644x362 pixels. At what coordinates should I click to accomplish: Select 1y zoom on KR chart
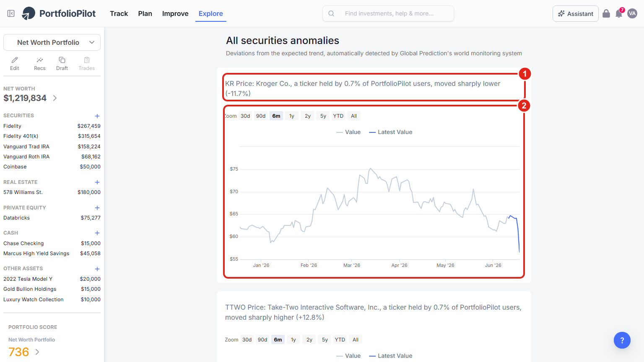[x=292, y=116]
